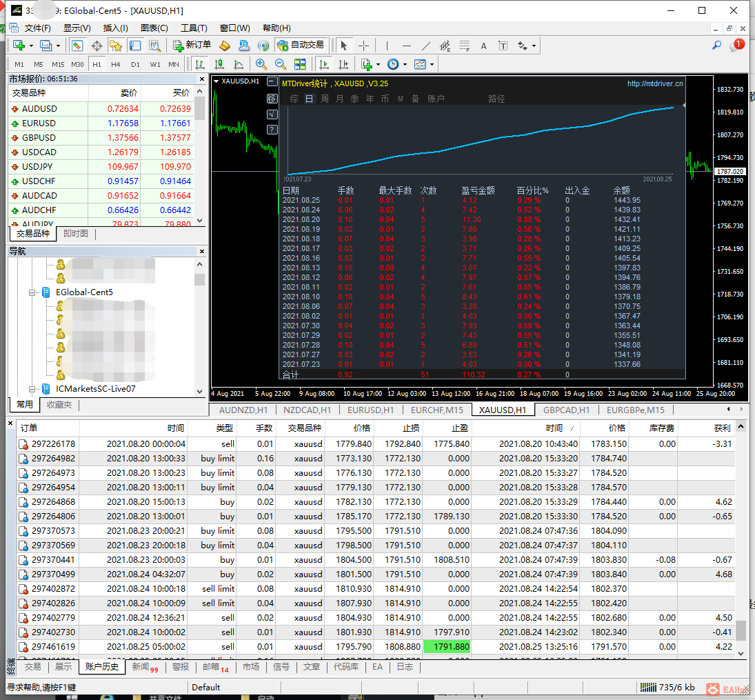Close the Navigator panel
This screenshot has height=700, width=755.
pyautogui.click(x=202, y=251)
